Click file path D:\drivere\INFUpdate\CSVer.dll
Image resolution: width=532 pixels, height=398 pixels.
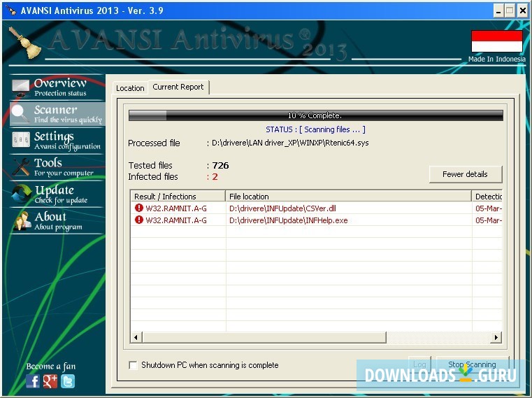[x=282, y=208]
